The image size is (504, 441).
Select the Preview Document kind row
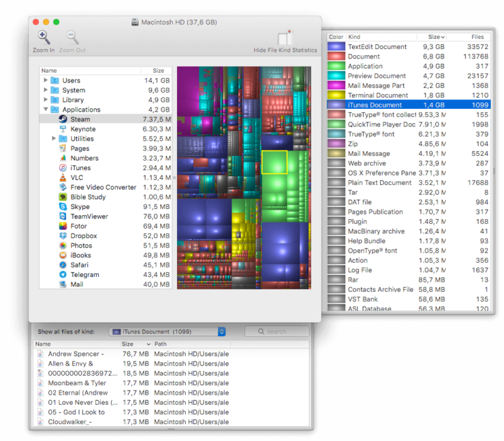coord(409,76)
